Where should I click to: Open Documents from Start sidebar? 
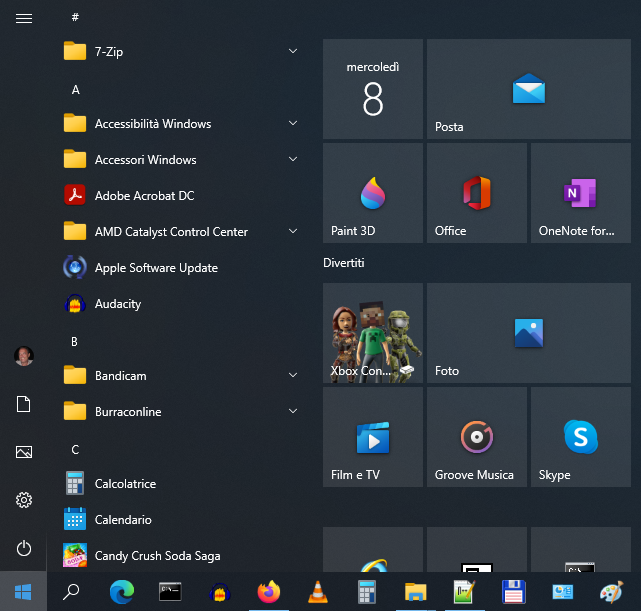coord(24,404)
